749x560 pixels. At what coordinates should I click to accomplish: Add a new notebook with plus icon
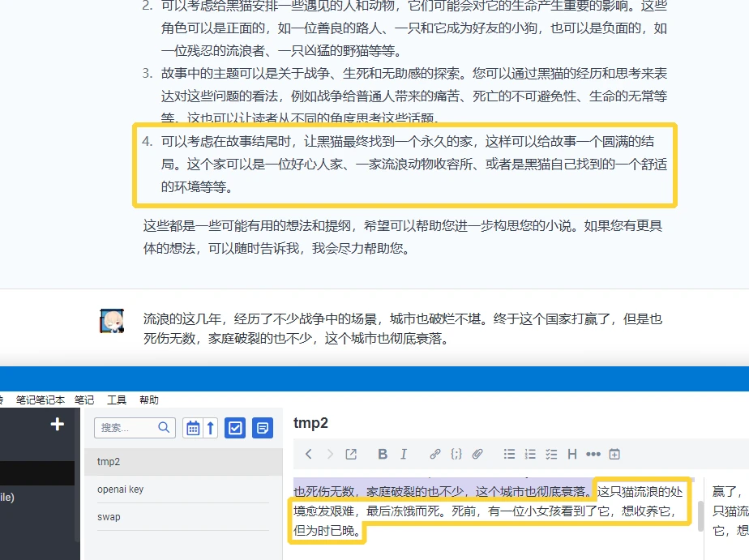point(58,424)
